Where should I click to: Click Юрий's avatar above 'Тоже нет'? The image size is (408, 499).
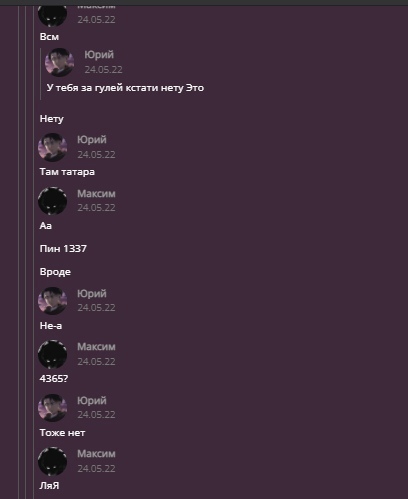53,408
